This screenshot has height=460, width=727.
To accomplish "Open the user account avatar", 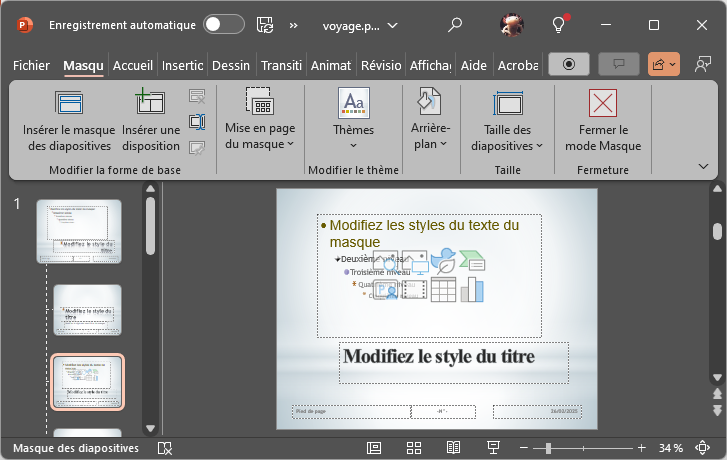I will (512, 25).
